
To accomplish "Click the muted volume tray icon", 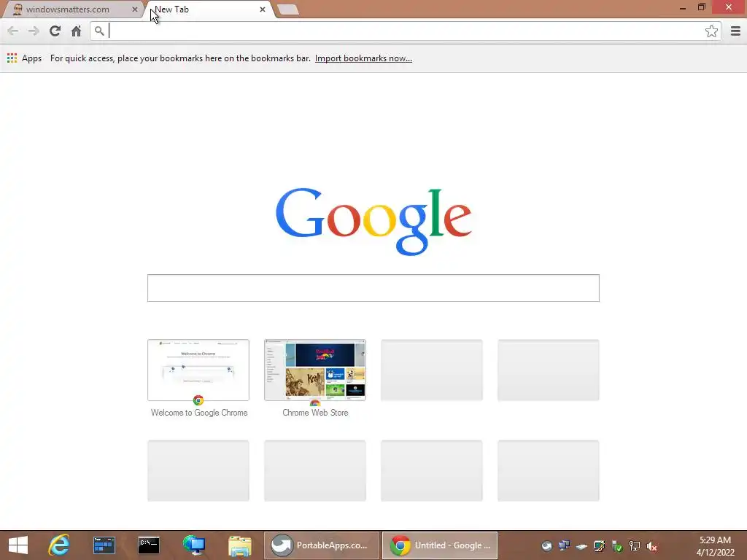I will [x=651, y=546].
